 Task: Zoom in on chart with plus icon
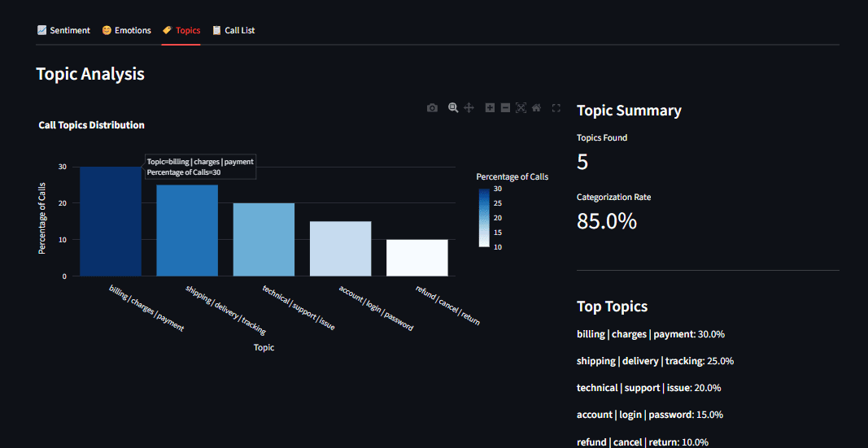(x=490, y=108)
